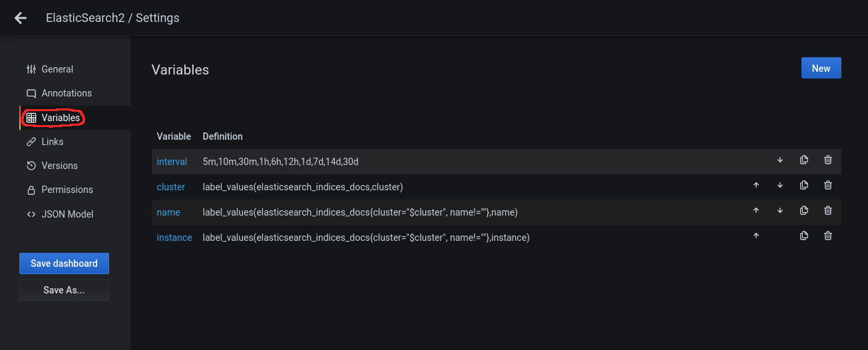The height and width of the screenshot is (350, 868).
Task: Open the General settings section
Action: (x=57, y=69)
